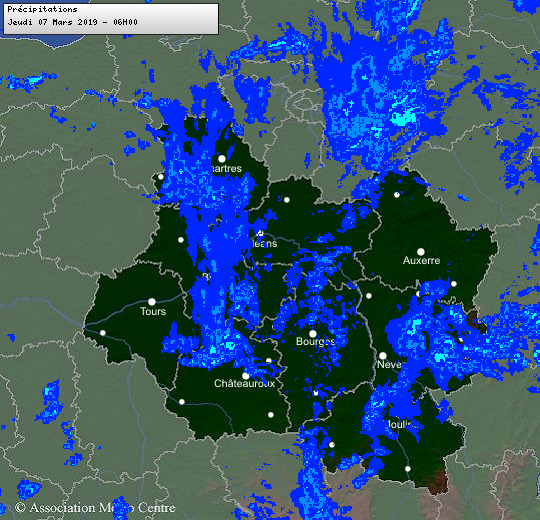Select the southernmost white marker below Moulins

coord(408,469)
